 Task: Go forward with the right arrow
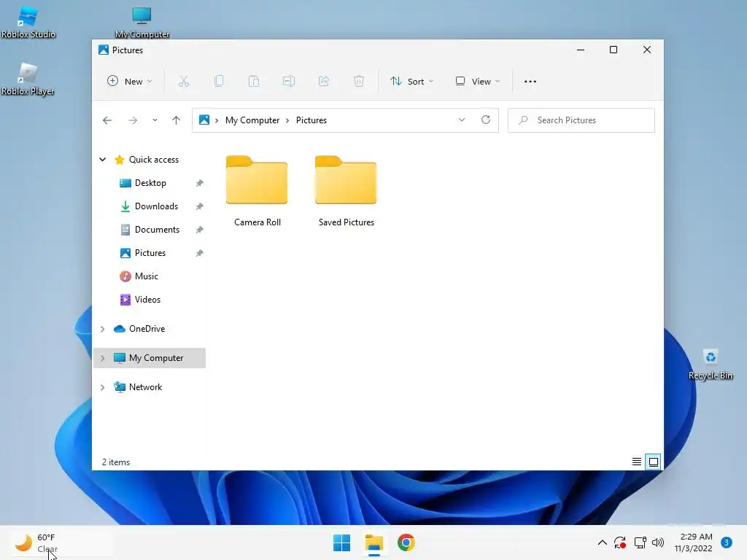[x=133, y=120]
